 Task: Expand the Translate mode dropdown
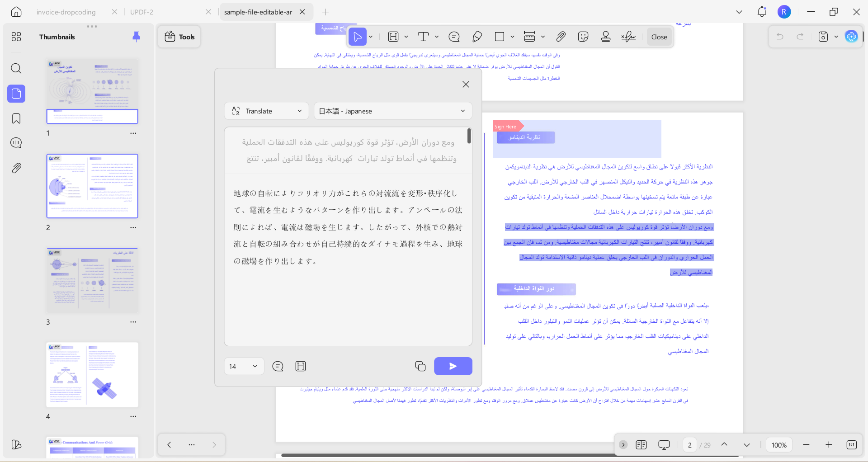pos(266,111)
